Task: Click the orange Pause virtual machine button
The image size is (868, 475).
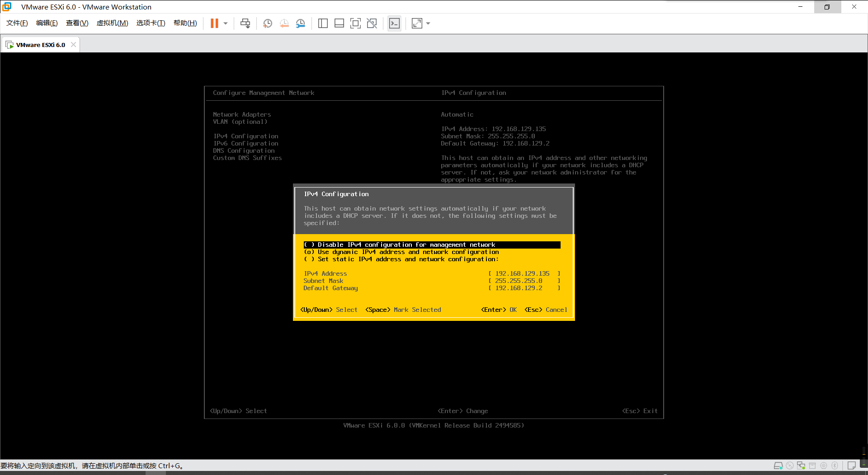Action: [214, 23]
